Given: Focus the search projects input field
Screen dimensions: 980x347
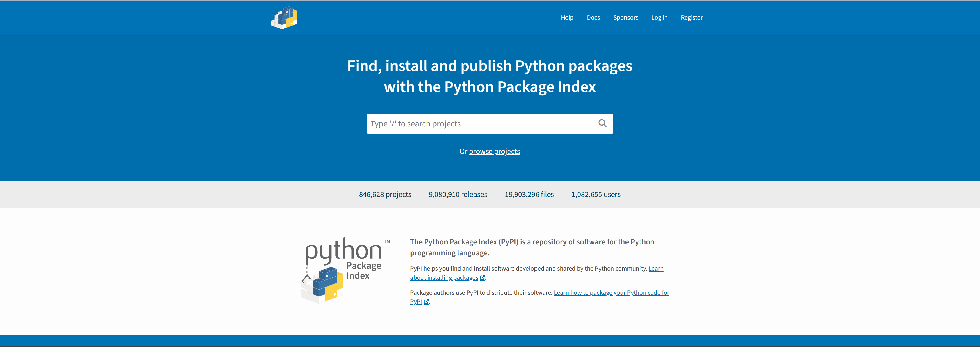Looking at the screenshot, I should [x=481, y=124].
